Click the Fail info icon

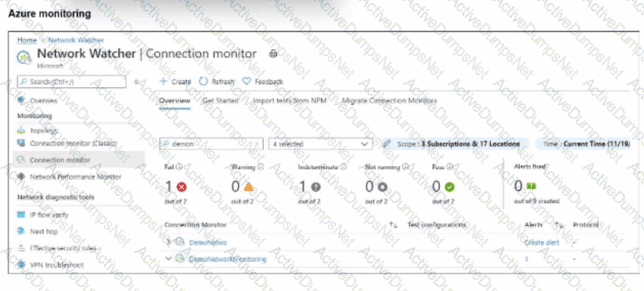click(x=179, y=167)
